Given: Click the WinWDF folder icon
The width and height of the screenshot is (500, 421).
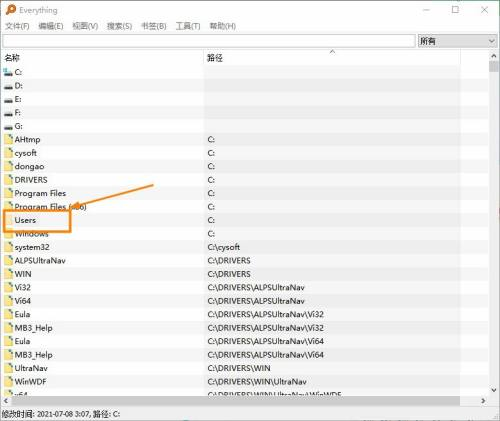Looking at the screenshot, I should [8, 382].
